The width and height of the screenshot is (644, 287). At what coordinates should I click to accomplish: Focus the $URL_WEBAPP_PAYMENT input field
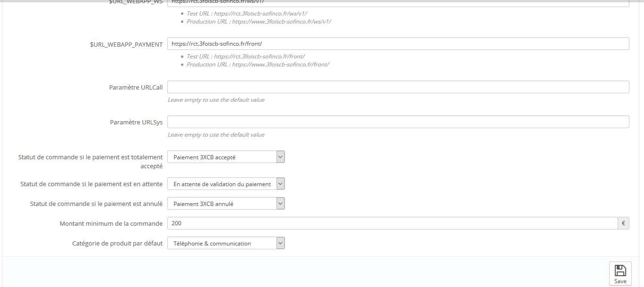tap(398, 44)
